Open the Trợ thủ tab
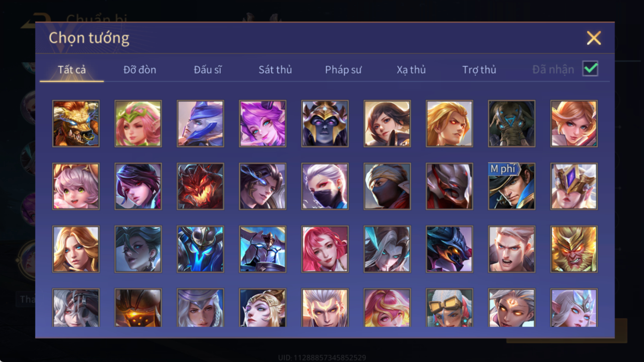The width and height of the screenshot is (644, 362). tap(479, 70)
